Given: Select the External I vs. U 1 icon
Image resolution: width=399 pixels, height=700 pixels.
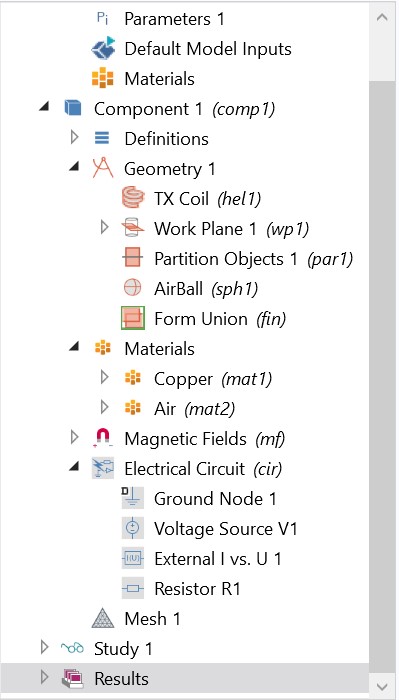Looking at the screenshot, I should click(133, 558).
